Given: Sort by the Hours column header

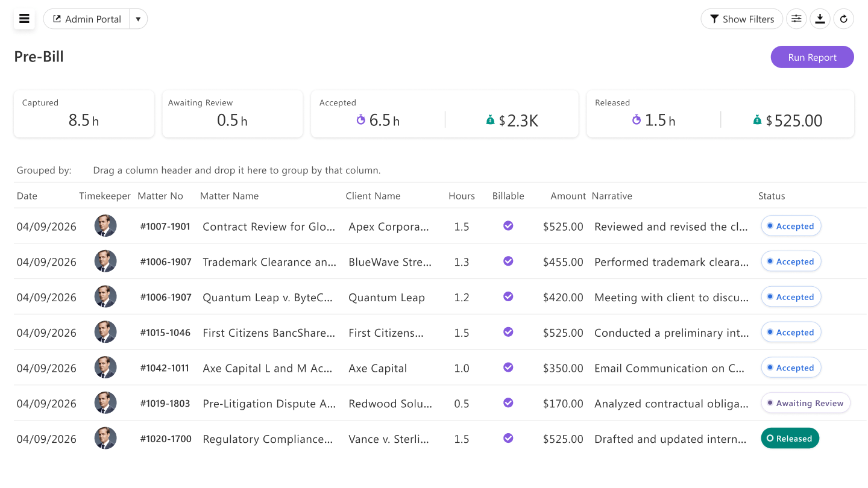Looking at the screenshot, I should pyautogui.click(x=462, y=196).
